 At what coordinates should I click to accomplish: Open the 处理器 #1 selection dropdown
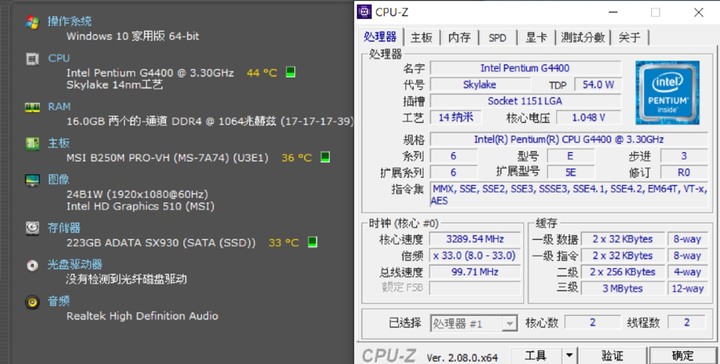[474, 323]
